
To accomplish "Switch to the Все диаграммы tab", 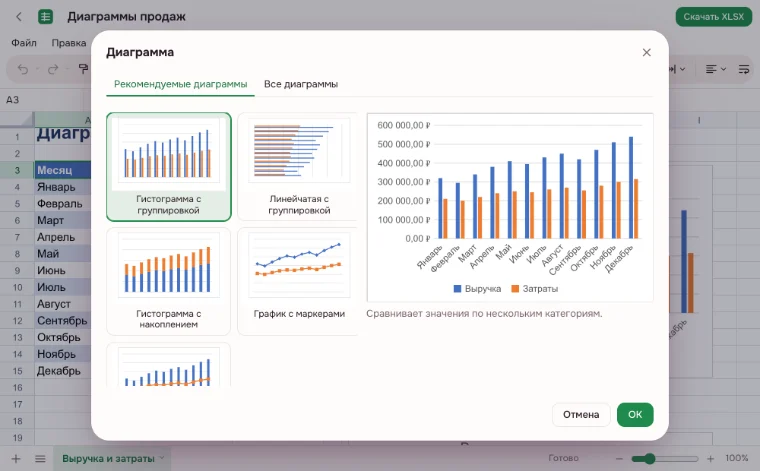I will tap(301, 84).
